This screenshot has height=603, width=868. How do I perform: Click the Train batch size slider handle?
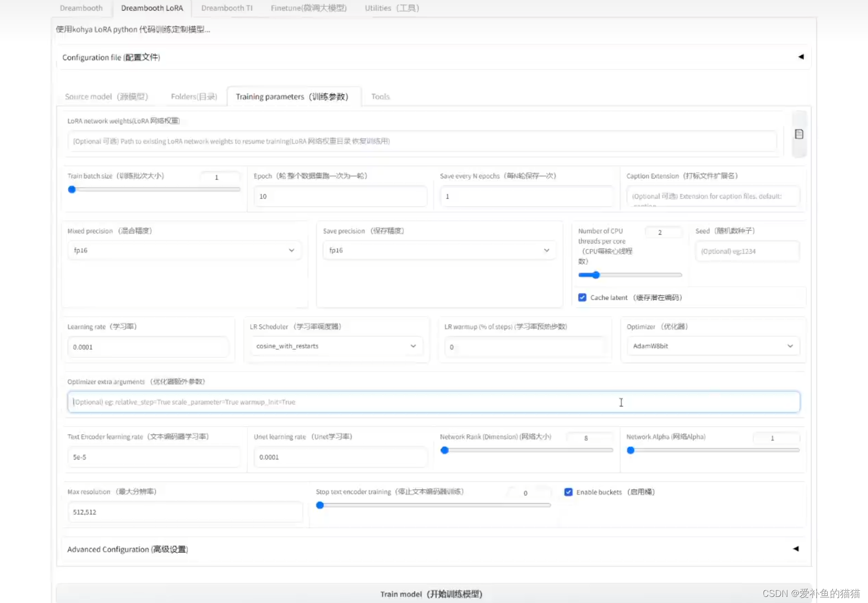click(x=72, y=189)
